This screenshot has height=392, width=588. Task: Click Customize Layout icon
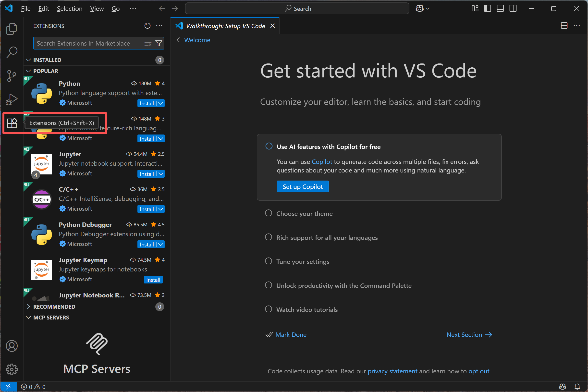coord(475,9)
